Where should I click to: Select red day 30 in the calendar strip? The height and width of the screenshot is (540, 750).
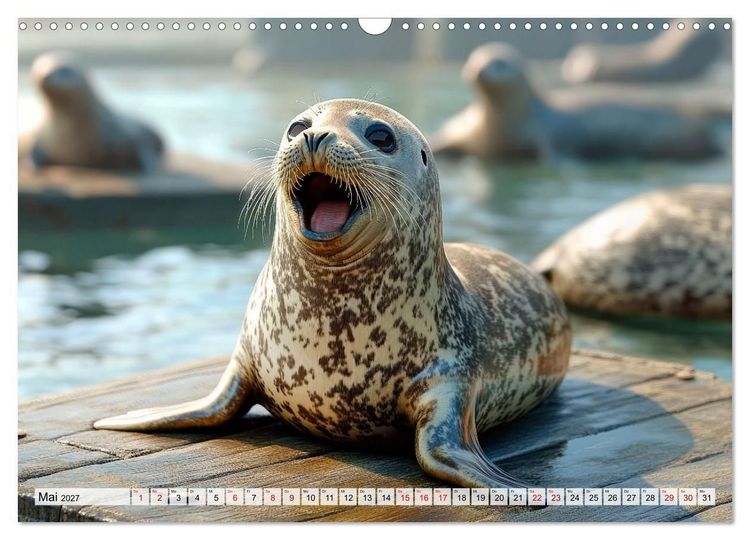688,497
